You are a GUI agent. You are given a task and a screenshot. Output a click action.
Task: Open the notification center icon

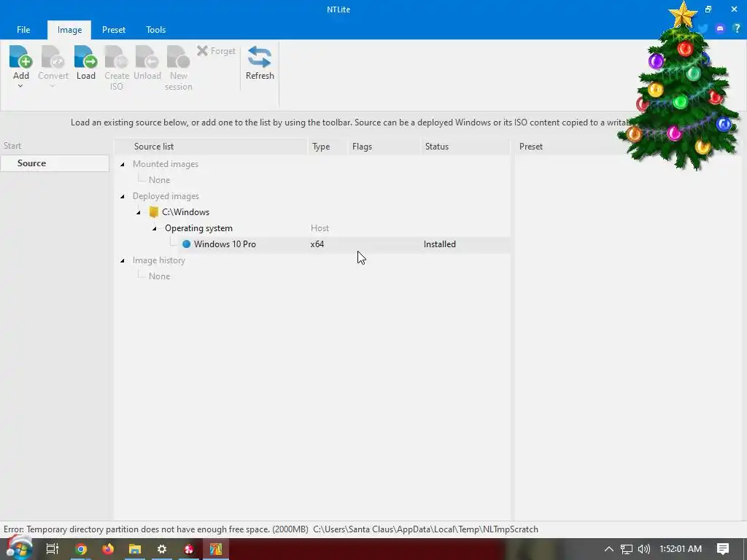[x=723, y=549]
